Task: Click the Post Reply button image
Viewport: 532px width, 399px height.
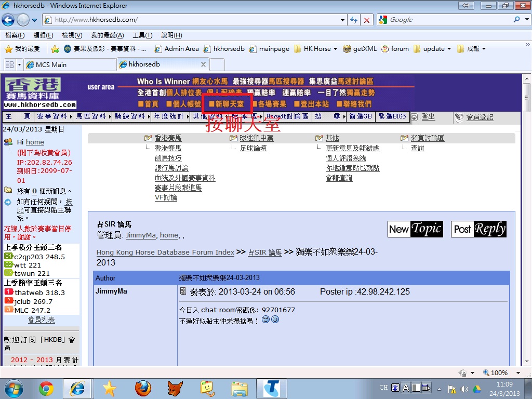Action: tap(478, 229)
